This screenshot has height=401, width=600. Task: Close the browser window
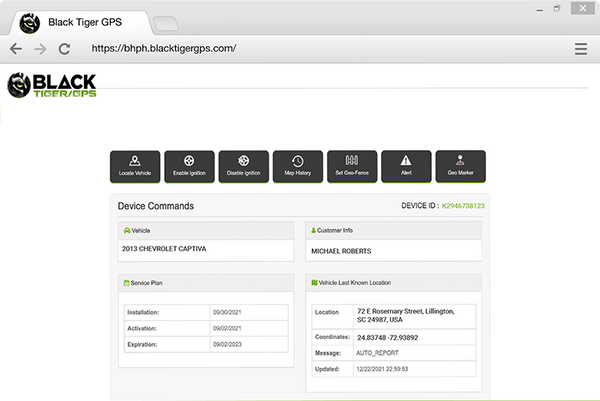pyautogui.click(x=583, y=8)
